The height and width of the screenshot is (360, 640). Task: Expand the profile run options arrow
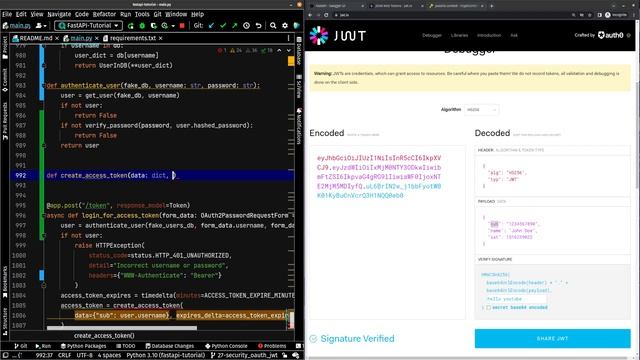click(x=173, y=26)
